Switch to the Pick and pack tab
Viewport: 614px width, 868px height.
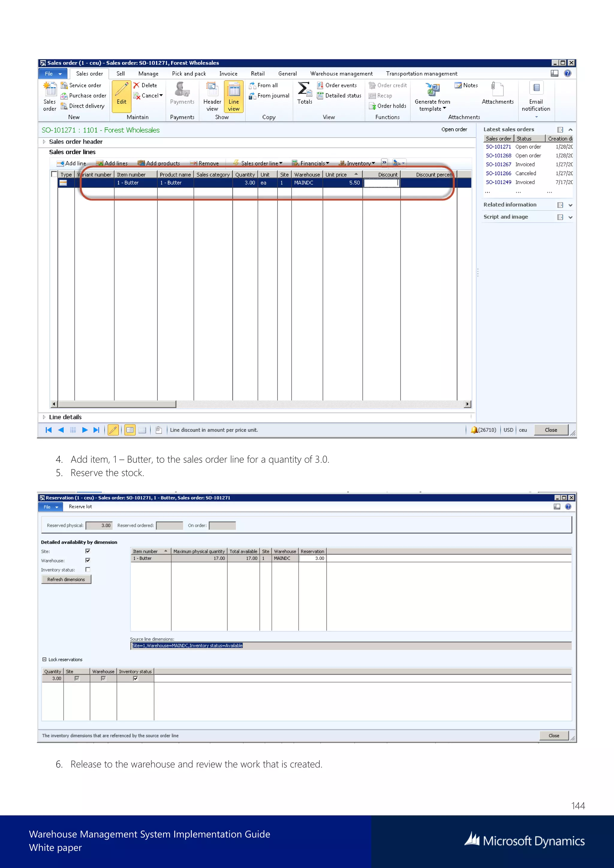[189, 73]
